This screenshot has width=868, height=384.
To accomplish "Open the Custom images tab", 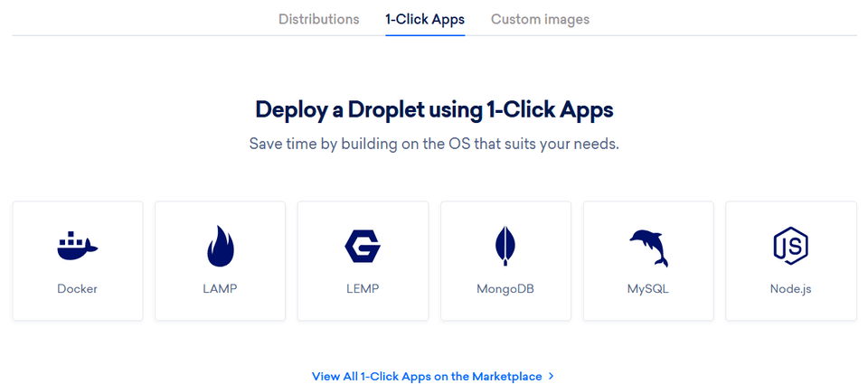I will [x=541, y=19].
